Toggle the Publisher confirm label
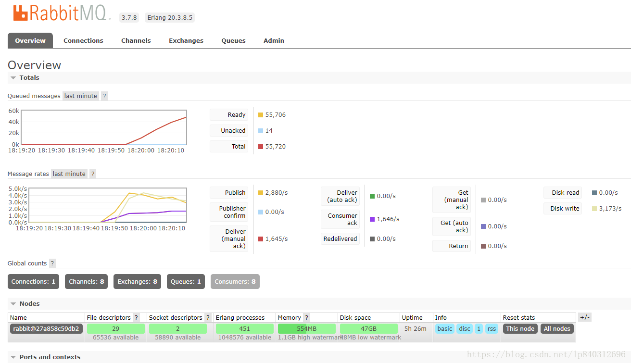The width and height of the screenshot is (631, 364). point(229,212)
